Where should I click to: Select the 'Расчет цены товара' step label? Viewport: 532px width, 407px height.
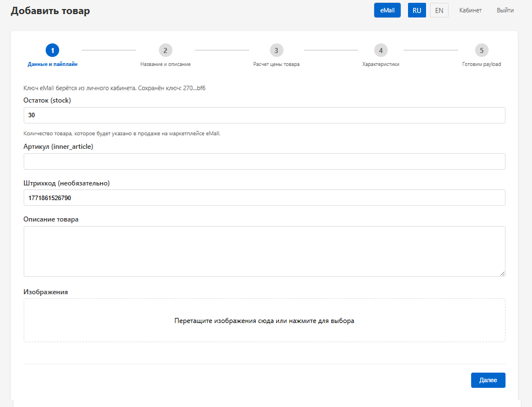(276, 64)
